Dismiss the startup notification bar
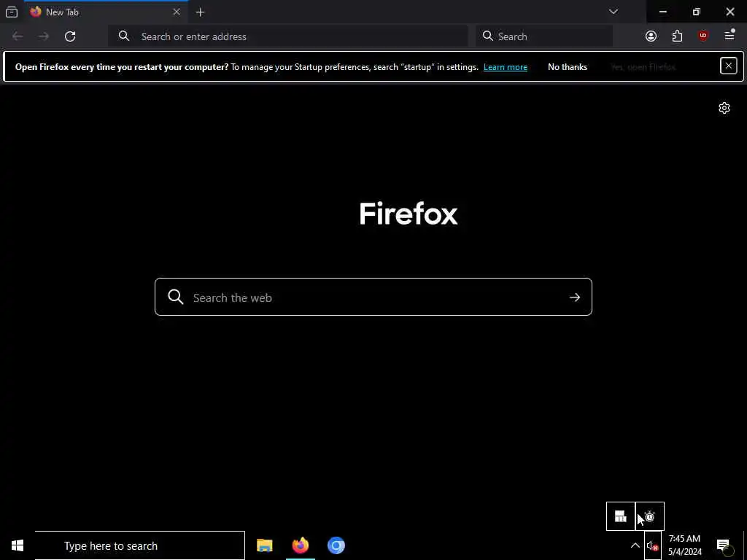Screen dimensions: 747x560 (728, 66)
